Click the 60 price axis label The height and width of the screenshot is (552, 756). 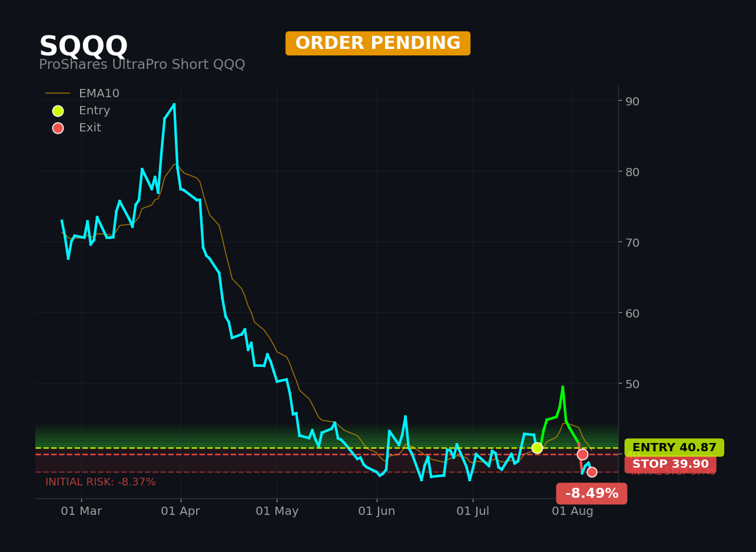[632, 313]
